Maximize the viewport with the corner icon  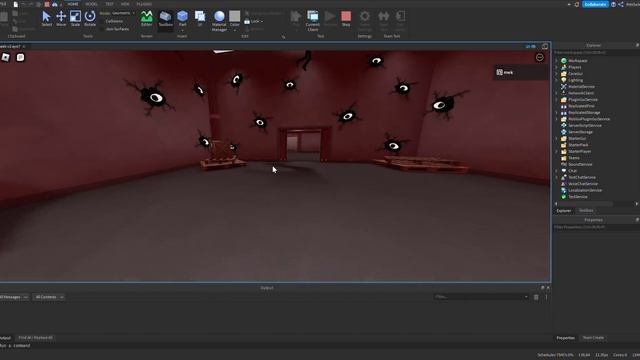click(545, 46)
